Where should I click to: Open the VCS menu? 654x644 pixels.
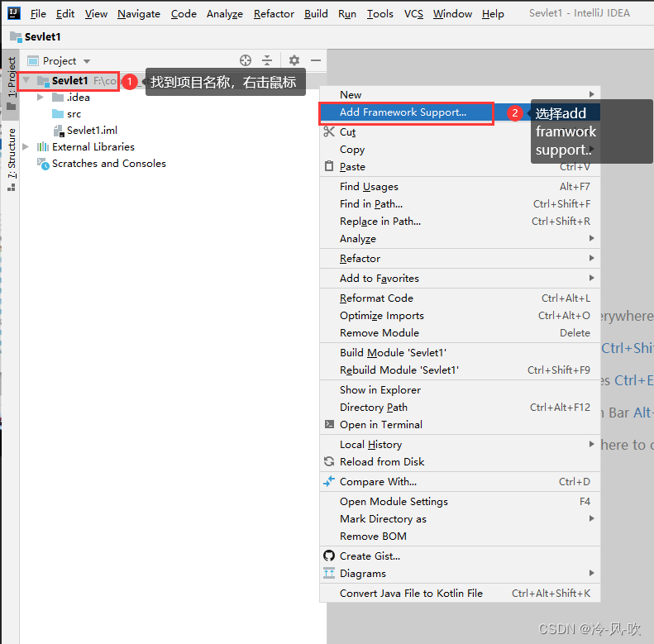pyautogui.click(x=413, y=14)
